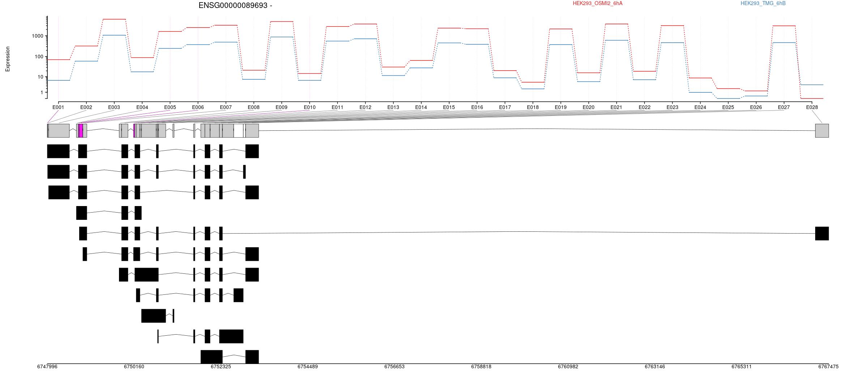Click the Expression axis label
The width and height of the screenshot is (868, 373).
tap(8, 59)
